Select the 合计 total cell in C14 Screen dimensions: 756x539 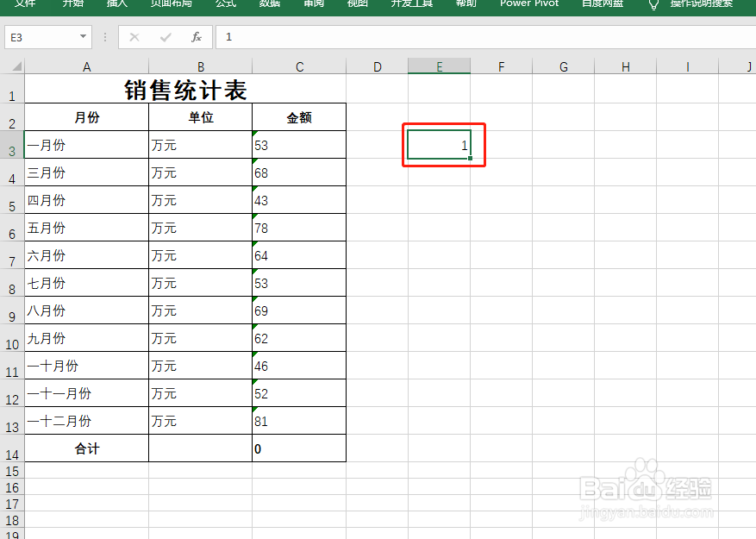pyautogui.click(x=299, y=448)
